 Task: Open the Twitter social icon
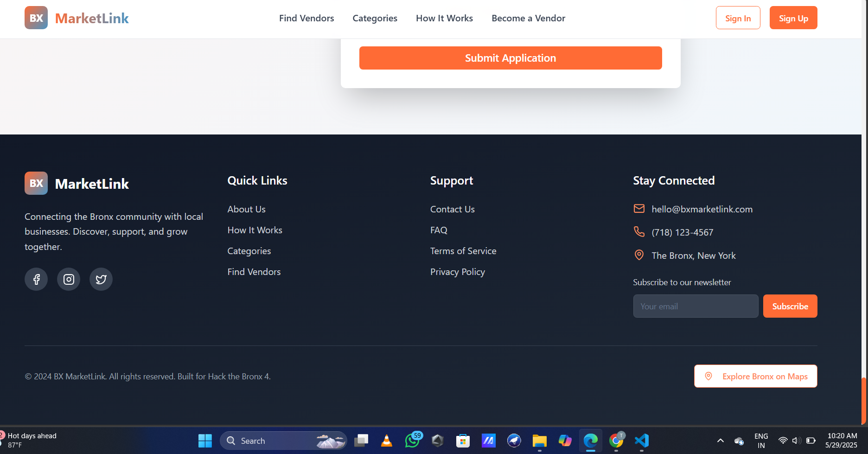pos(101,279)
